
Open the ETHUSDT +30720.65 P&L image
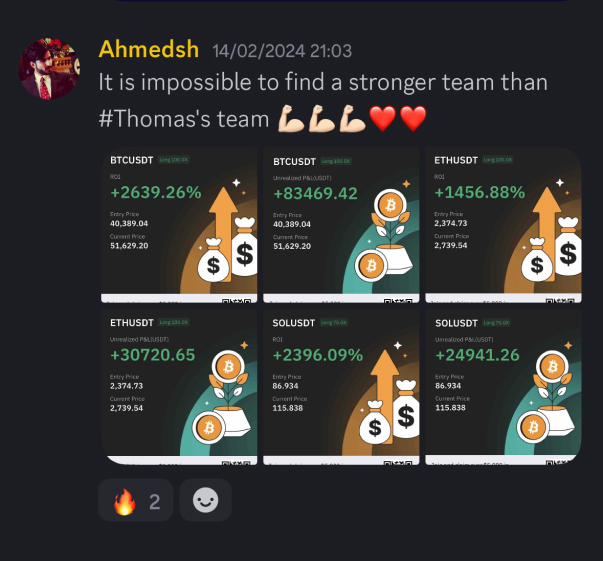pyautogui.click(x=179, y=387)
